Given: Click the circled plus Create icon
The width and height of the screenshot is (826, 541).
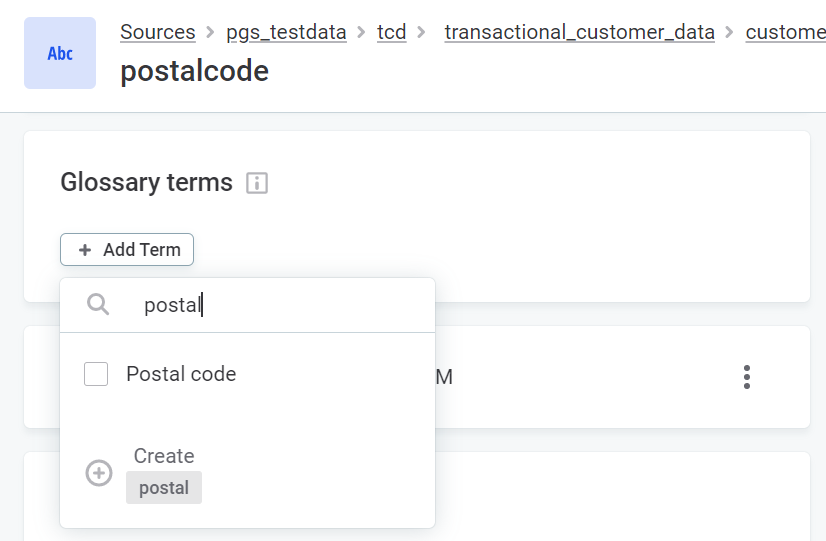Looking at the screenshot, I should click(x=99, y=473).
